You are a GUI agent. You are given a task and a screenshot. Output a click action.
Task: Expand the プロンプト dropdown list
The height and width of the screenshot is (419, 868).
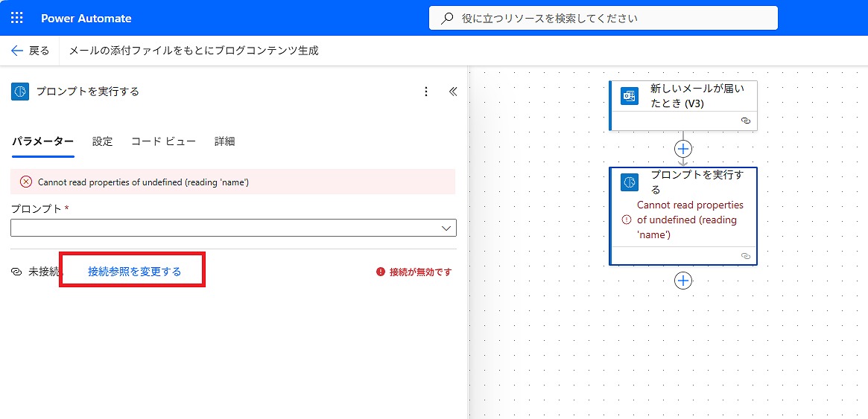point(446,228)
